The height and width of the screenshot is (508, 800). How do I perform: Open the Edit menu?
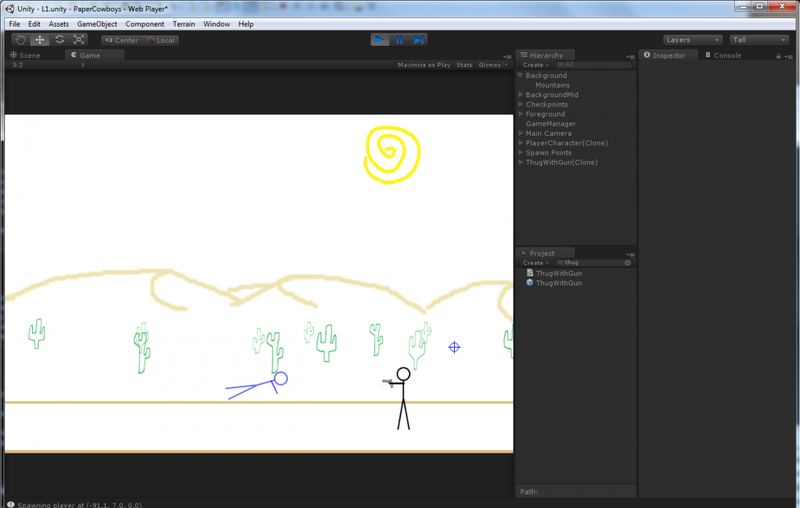34,24
